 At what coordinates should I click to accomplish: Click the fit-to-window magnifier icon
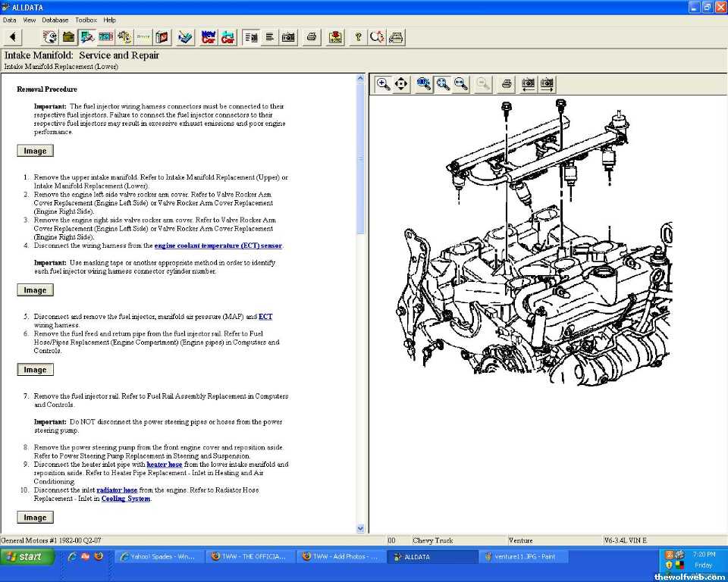[x=443, y=84]
